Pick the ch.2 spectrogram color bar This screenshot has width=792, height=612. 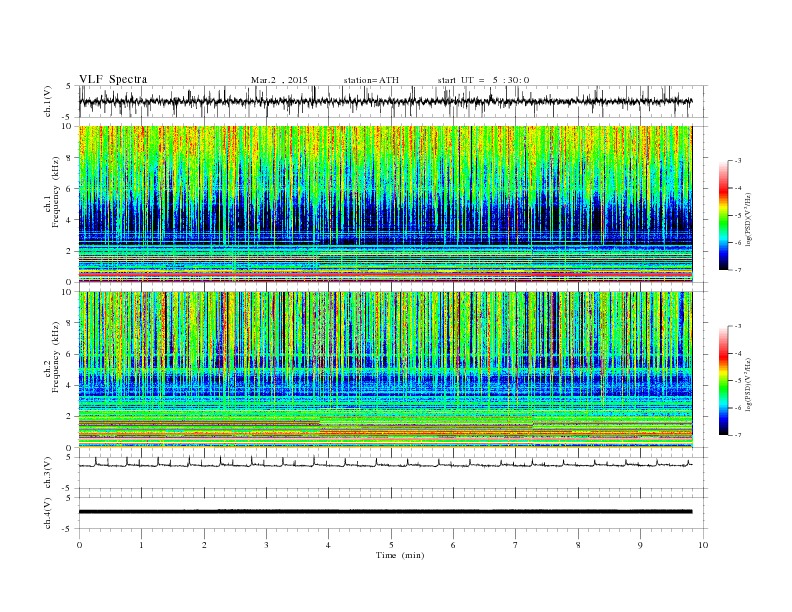point(723,381)
